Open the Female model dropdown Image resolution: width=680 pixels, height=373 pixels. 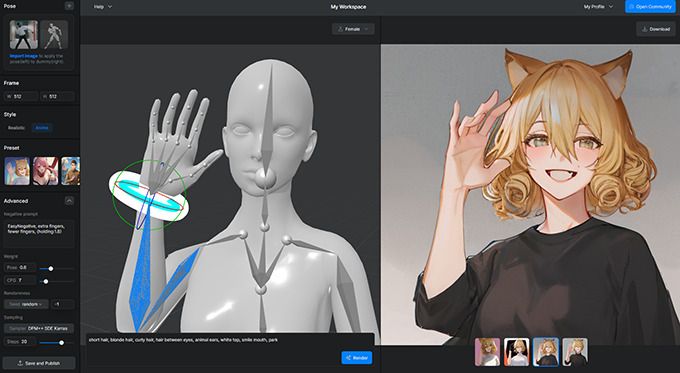click(353, 29)
